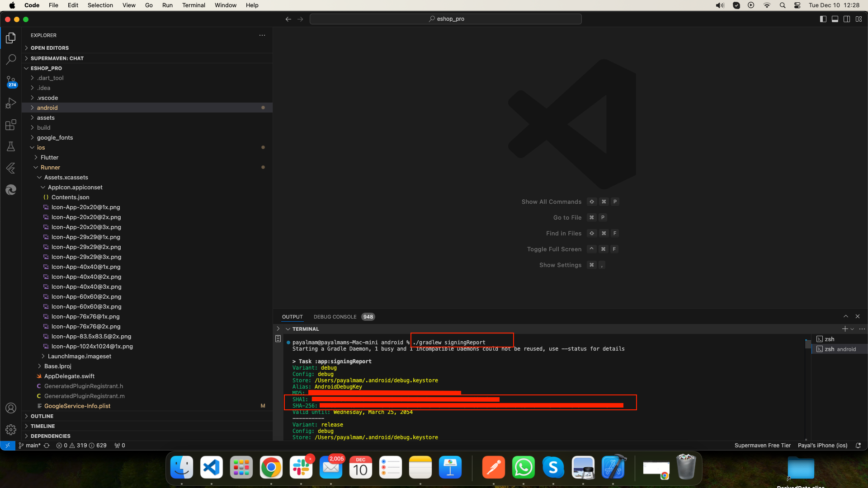Synchronize changes icon next to main branch
Viewport: 868px width, 488px height.
pos(47,446)
